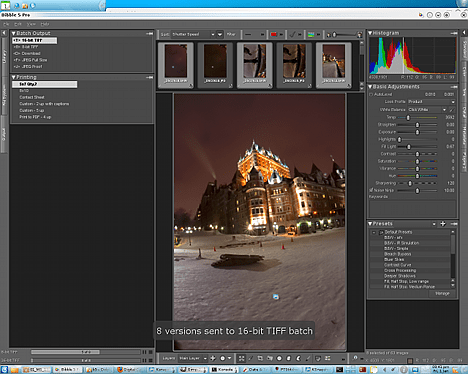Collapse the Histogram section
468x374 pixels.
(370, 33)
